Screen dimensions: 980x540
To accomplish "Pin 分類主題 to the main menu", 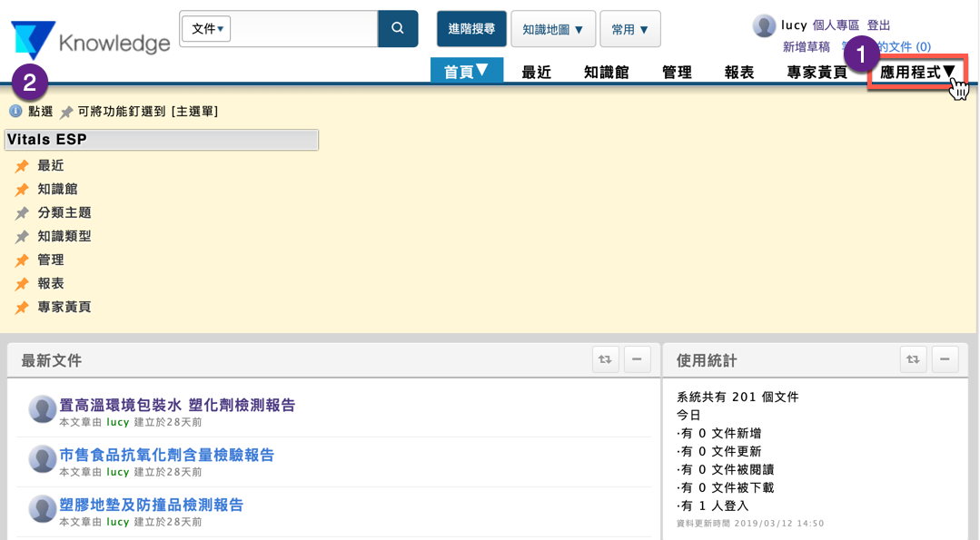I will pyautogui.click(x=22, y=213).
